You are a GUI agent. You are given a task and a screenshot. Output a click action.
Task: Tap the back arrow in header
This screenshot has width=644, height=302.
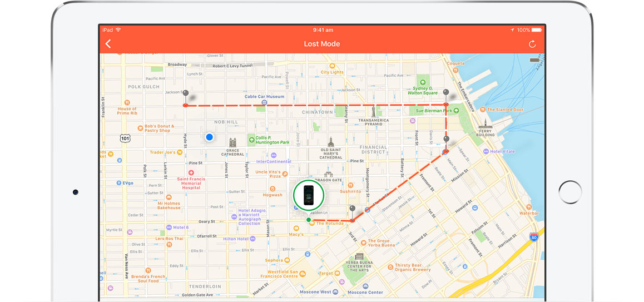pos(108,44)
